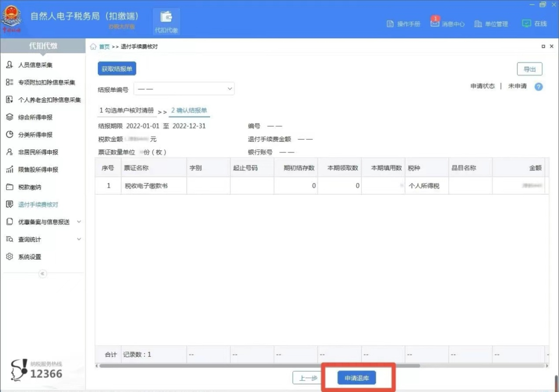
Task: Click the 非居民所得申报 person icon
Action: pos(10,152)
